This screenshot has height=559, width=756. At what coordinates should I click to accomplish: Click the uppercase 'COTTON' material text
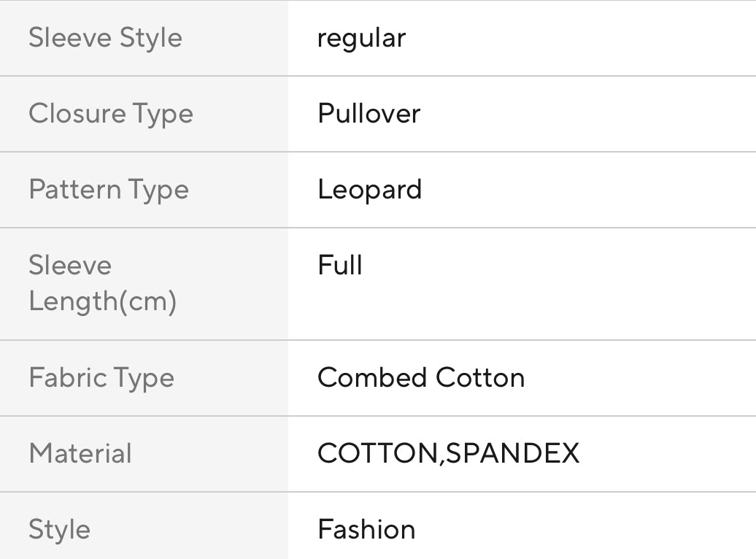pos(378,454)
